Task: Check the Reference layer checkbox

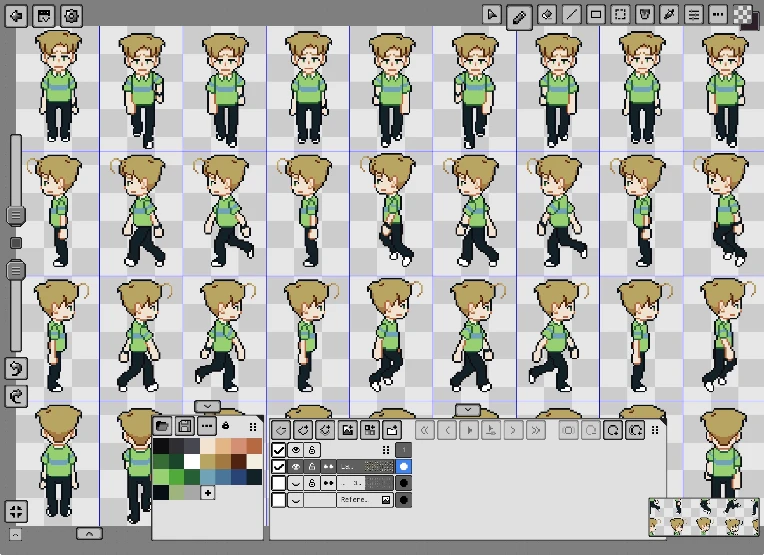Action: [x=278, y=499]
